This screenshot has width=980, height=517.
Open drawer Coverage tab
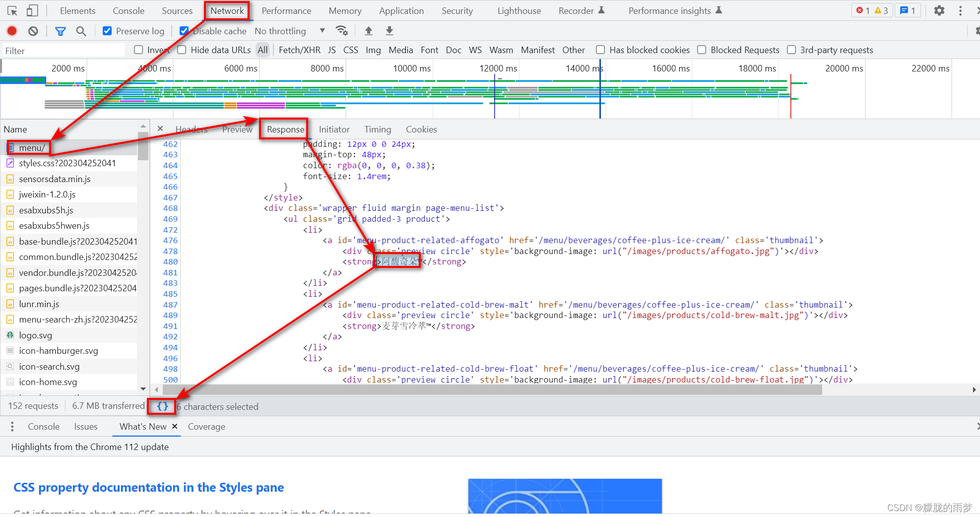click(x=206, y=427)
